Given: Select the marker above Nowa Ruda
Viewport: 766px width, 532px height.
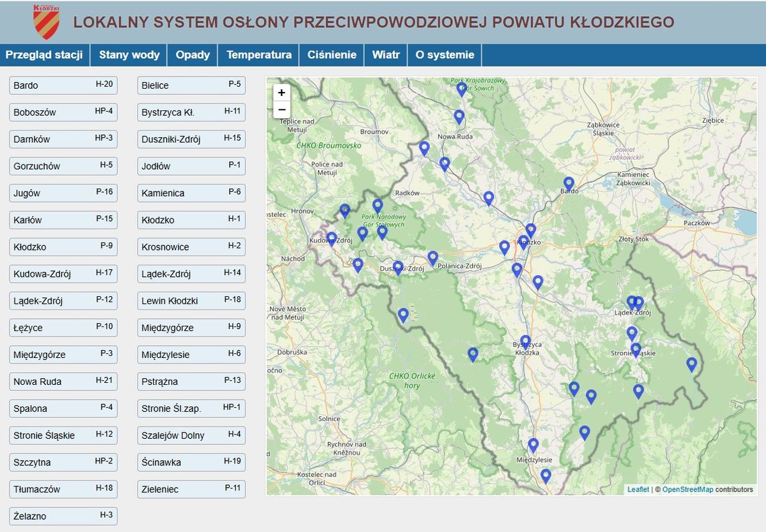Looking at the screenshot, I should (x=460, y=116).
